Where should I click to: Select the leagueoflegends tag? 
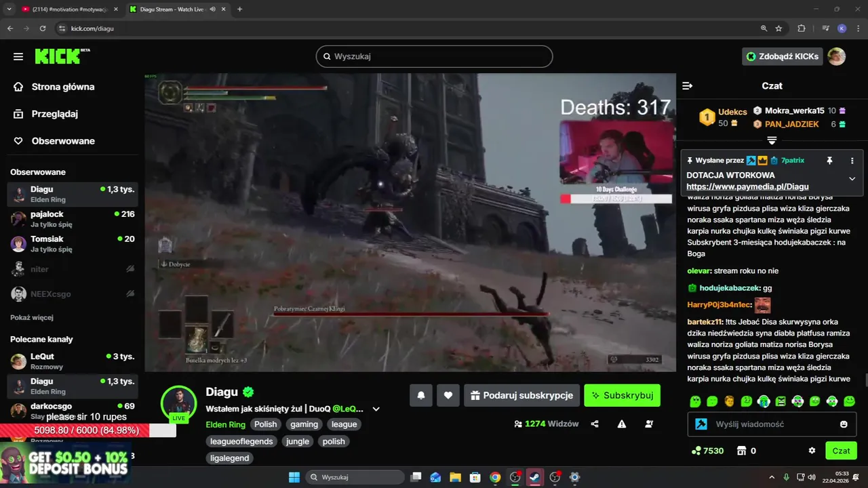[241, 441]
